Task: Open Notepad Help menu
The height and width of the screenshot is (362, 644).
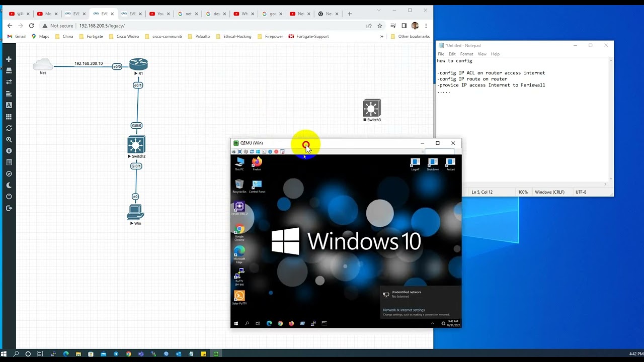Action: (495, 54)
